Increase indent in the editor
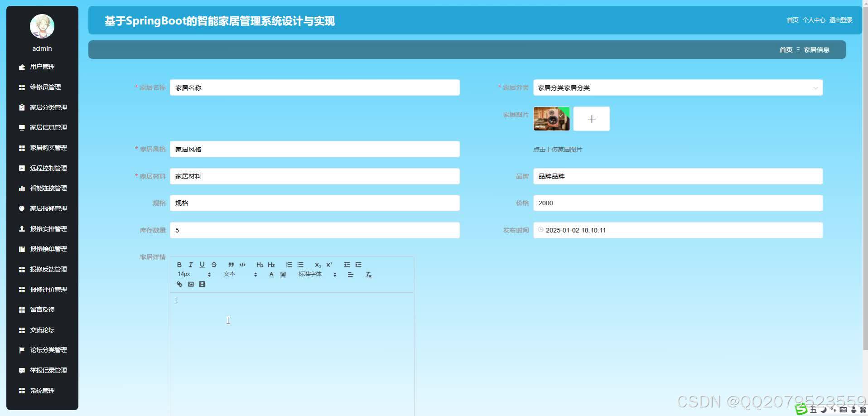This screenshot has height=416, width=868. tap(358, 265)
